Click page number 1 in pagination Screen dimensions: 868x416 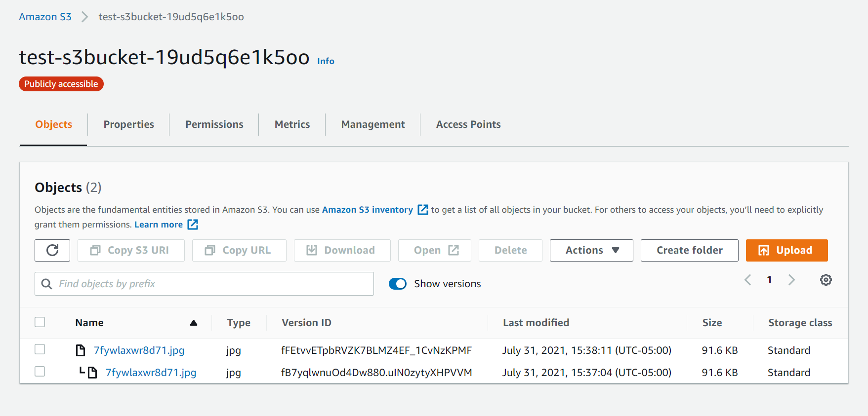[x=769, y=280]
